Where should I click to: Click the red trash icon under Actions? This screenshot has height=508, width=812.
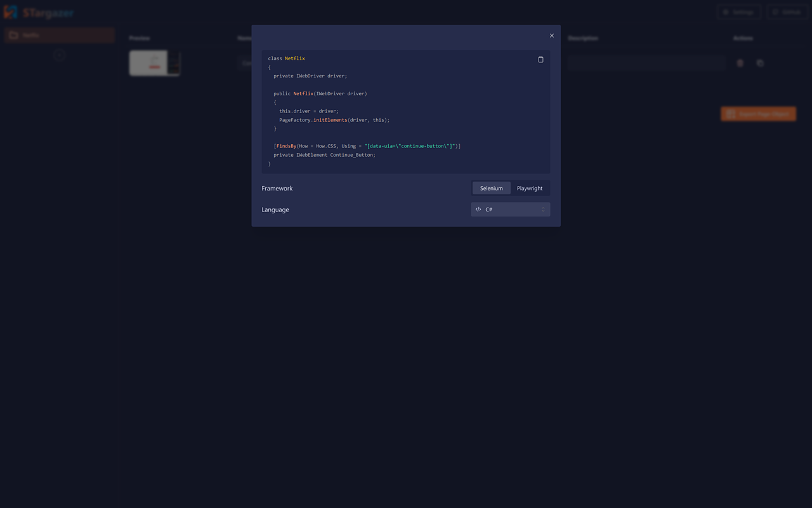click(740, 63)
